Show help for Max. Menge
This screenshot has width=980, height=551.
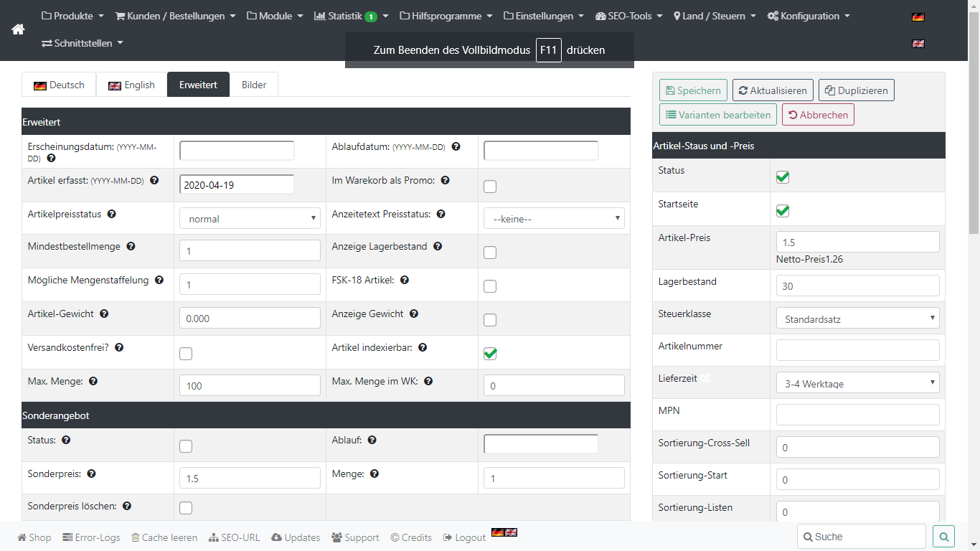click(93, 381)
